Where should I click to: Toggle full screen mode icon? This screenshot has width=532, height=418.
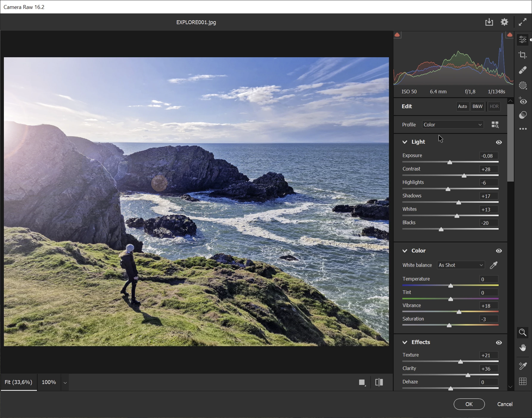[522, 22]
